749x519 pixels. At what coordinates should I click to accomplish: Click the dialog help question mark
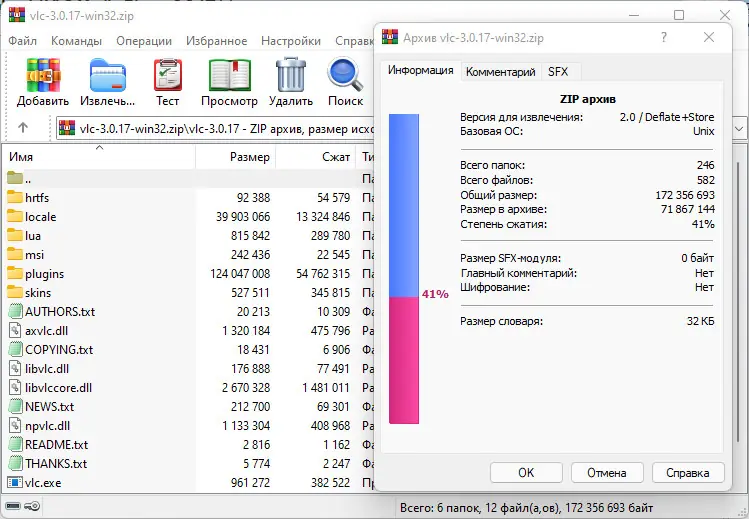click(x=663, y=37)
